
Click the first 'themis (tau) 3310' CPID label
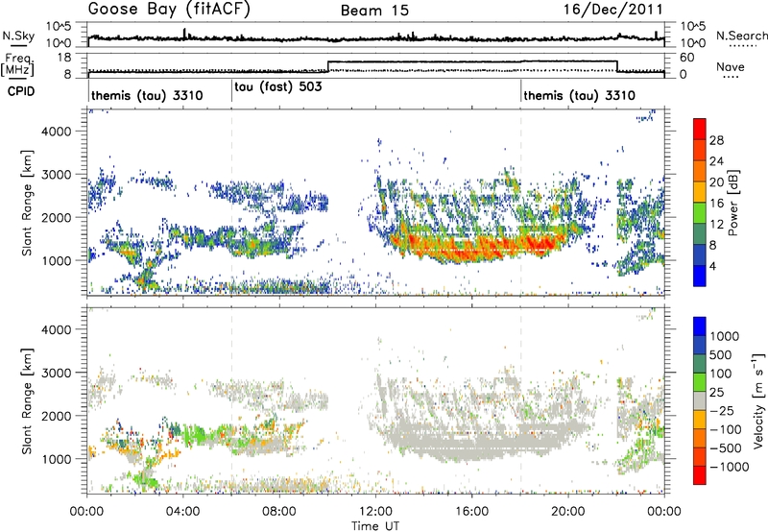pos(147,95)
